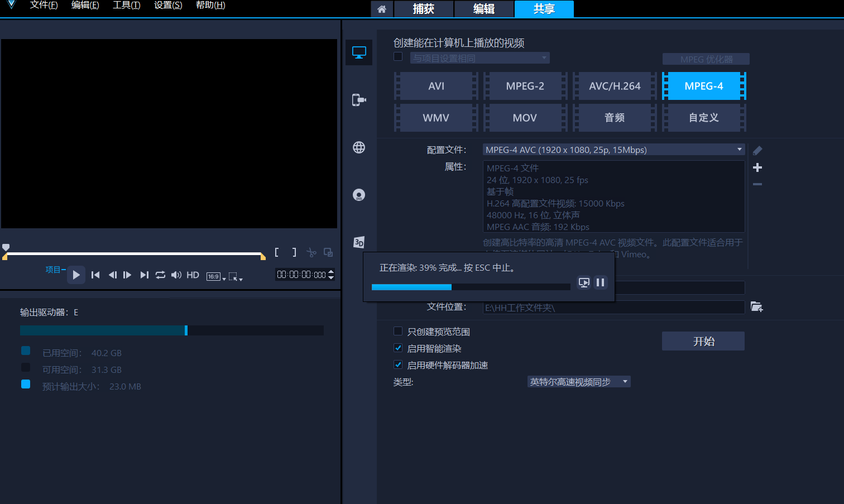Browse for the file location folder
Viewport: 844px width, 504px height.
pos(756,306)
